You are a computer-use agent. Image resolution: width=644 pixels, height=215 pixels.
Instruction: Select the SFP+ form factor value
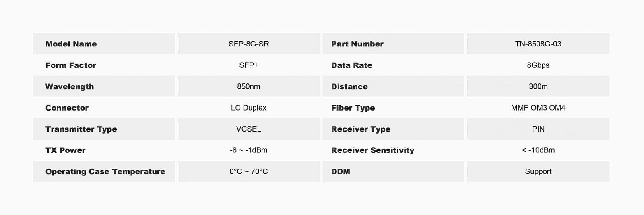tap(249, 65)
